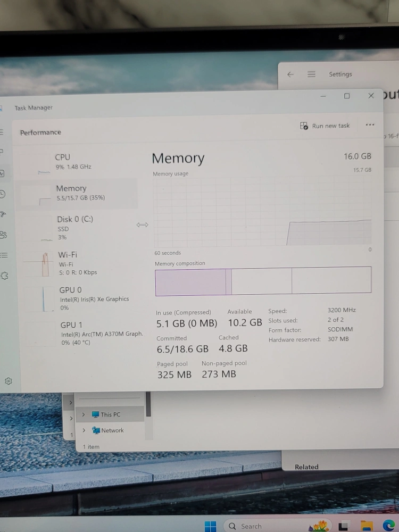Click the Run new task button
The width and height of the screenshot is (399, 532).
(x=325, y=126)
